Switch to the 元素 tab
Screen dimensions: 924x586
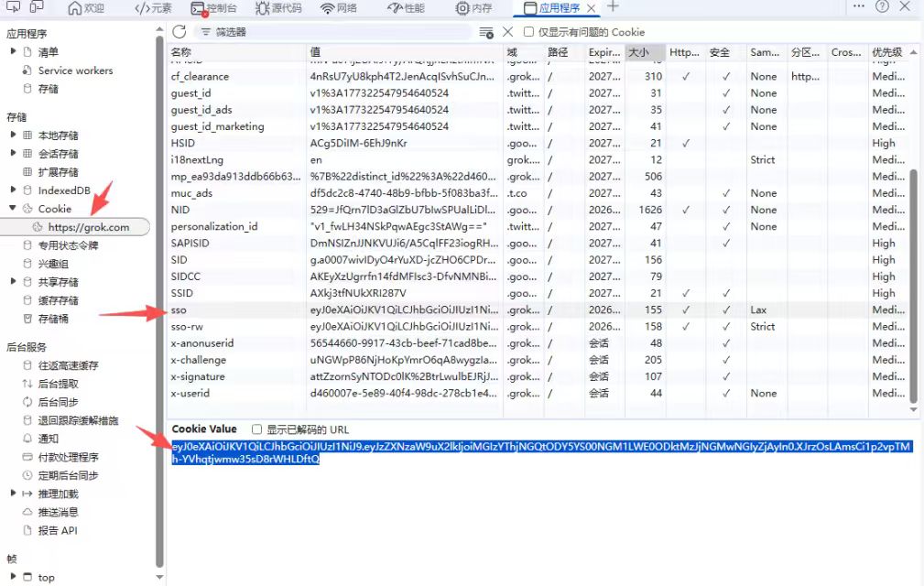coord(153,8)
